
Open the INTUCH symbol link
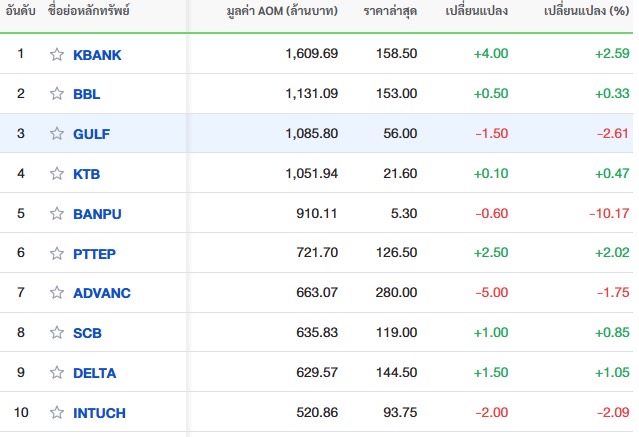click(99, 413)
